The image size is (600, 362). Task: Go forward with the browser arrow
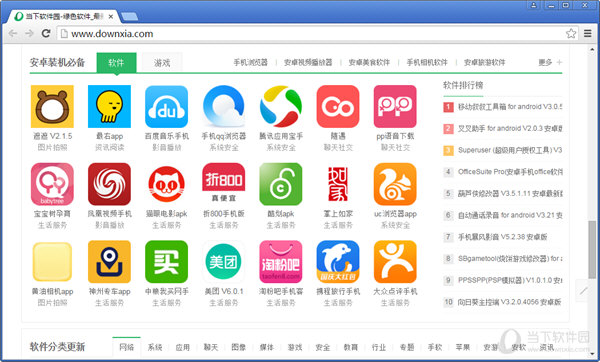coord(29,34)
